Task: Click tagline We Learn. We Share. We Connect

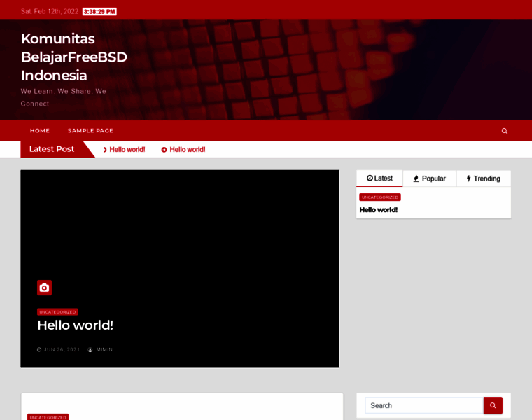Action: point(64,97)
